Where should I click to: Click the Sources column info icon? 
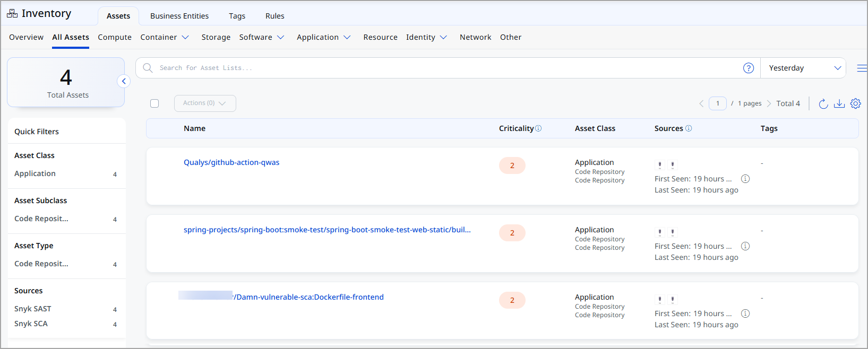point(689,128)
